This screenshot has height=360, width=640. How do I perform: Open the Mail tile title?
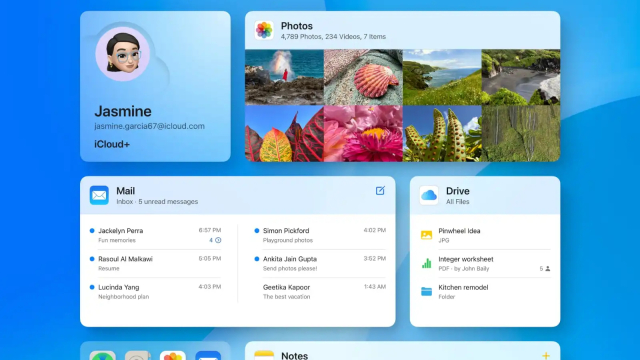[x=125, y=191]
